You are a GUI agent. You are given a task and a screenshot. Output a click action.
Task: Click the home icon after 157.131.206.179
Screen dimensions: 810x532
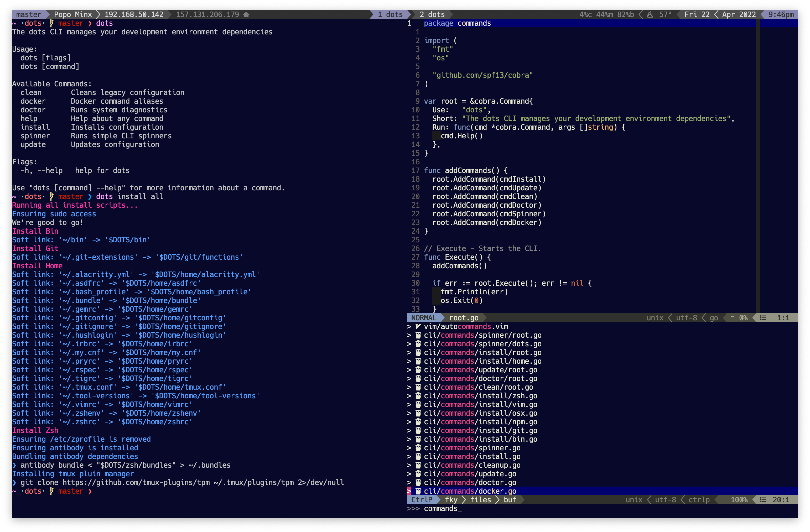(x=246, y=14)
